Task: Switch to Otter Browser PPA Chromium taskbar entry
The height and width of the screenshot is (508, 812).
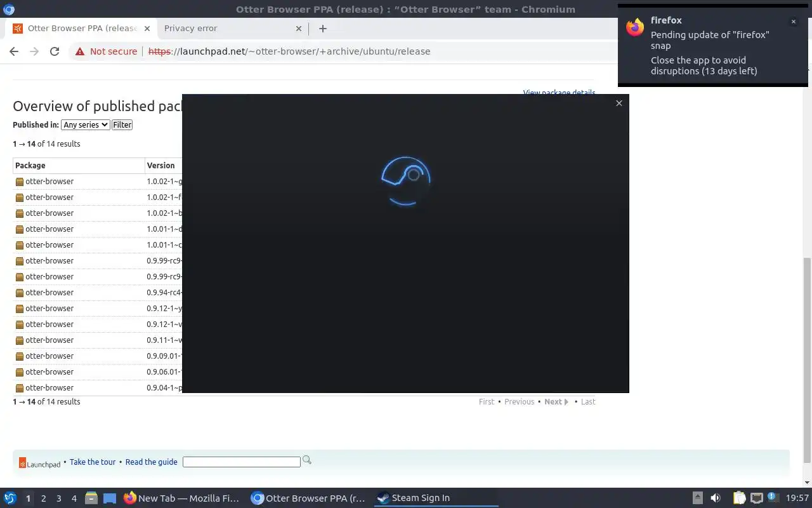Action: point(310,498)
